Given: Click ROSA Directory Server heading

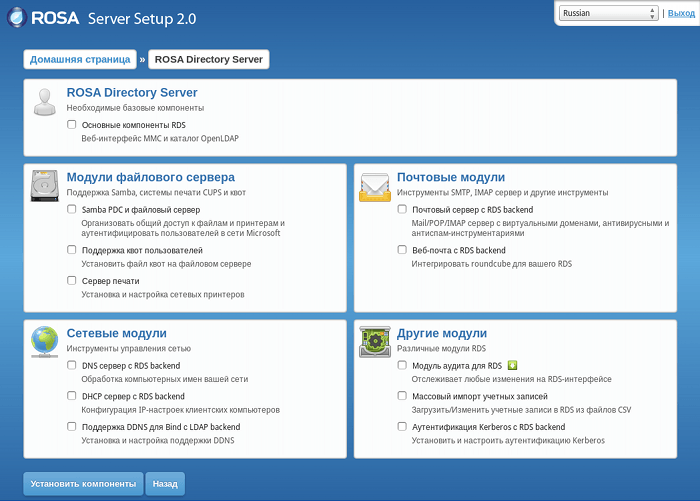Looking at the screenshot, I should tap(132, 92).
